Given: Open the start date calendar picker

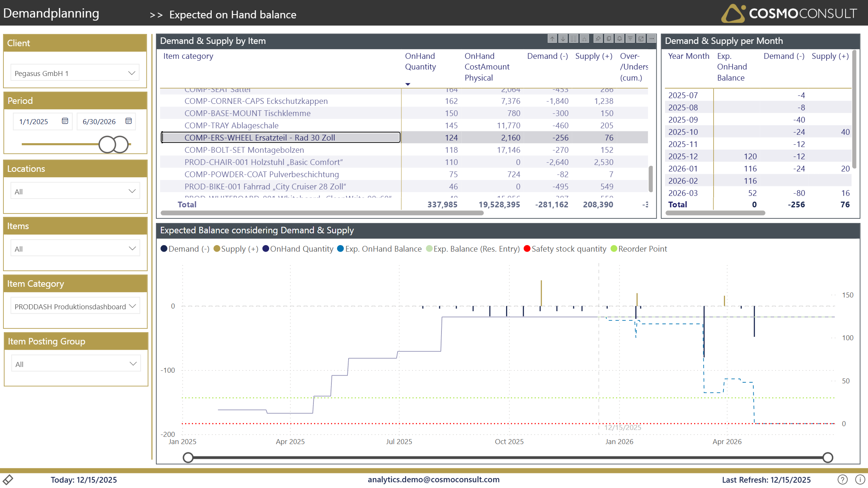Looking at the screenshot, I should pos(65,121).
